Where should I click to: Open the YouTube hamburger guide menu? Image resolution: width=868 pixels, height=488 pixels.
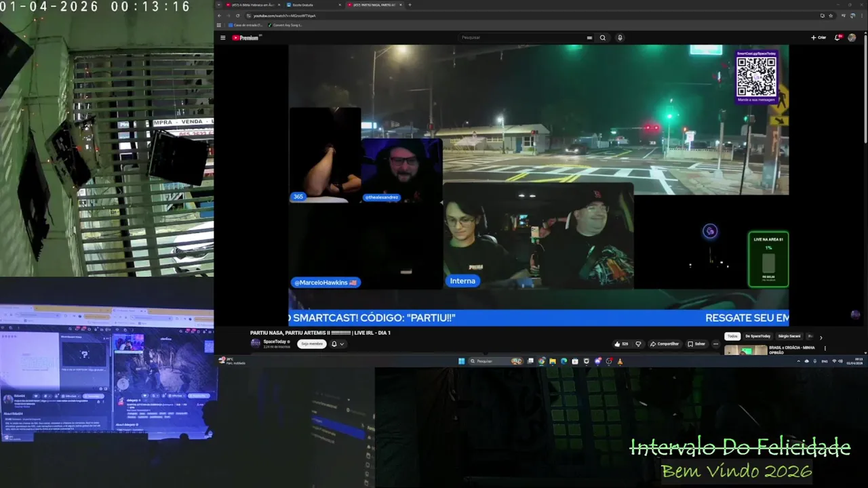click(222, 38)
